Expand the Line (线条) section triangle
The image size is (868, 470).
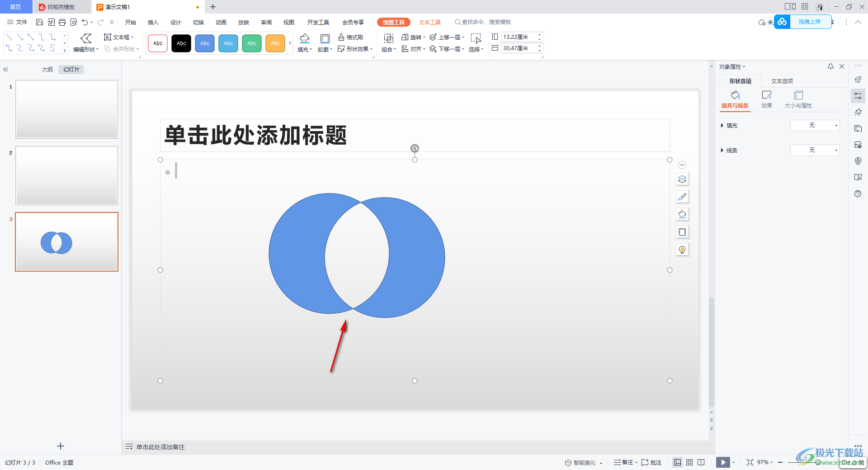click(722, 150)
